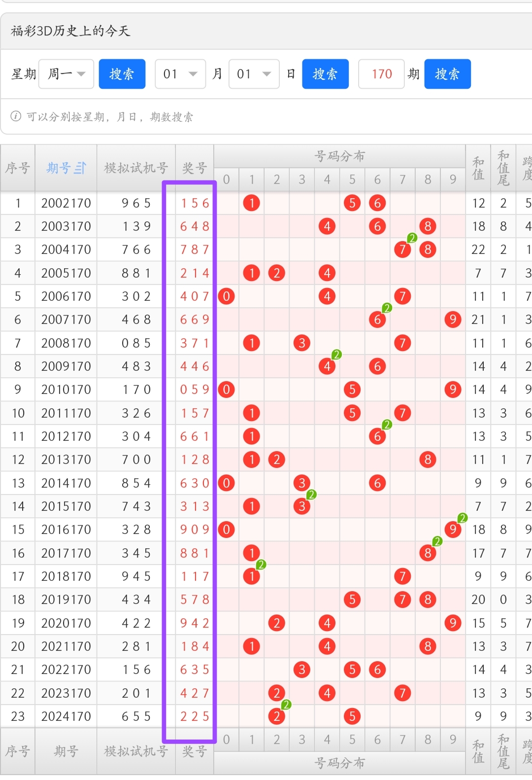Click red ball 7 in row 2004170

[x=402, y=249]
